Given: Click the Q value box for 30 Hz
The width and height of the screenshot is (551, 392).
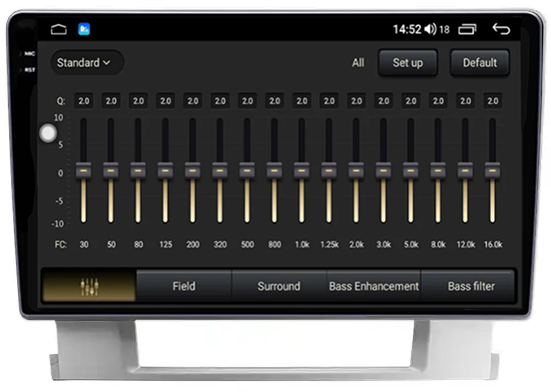Looking at the screenshot, I should click(84, 101).
